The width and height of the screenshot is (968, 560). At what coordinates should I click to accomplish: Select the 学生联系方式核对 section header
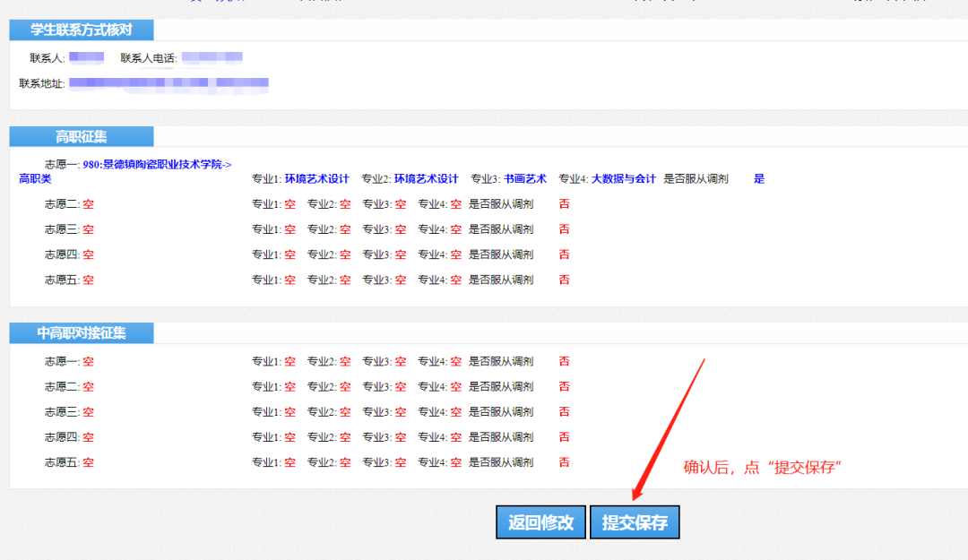click(x=82, y=30)
